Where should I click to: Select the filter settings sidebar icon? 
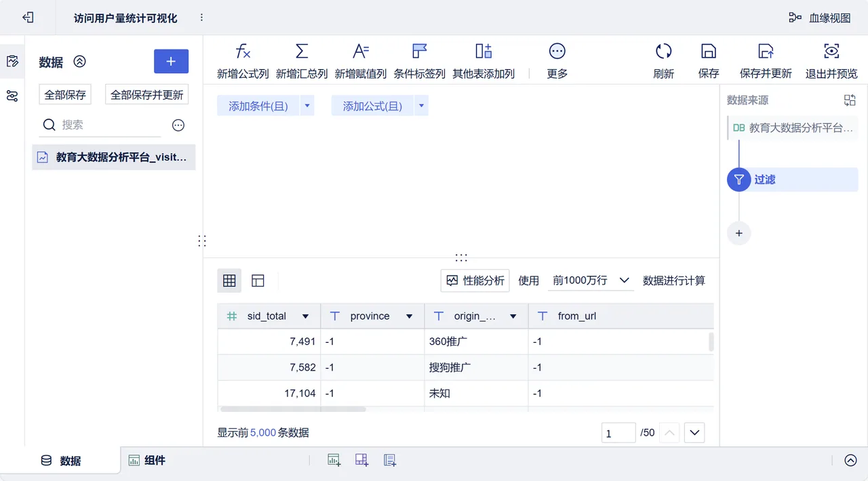[12, 96]
